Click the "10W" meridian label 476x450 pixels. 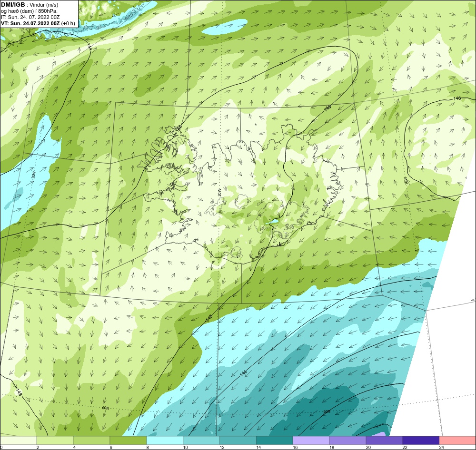[x=406, y=181]
